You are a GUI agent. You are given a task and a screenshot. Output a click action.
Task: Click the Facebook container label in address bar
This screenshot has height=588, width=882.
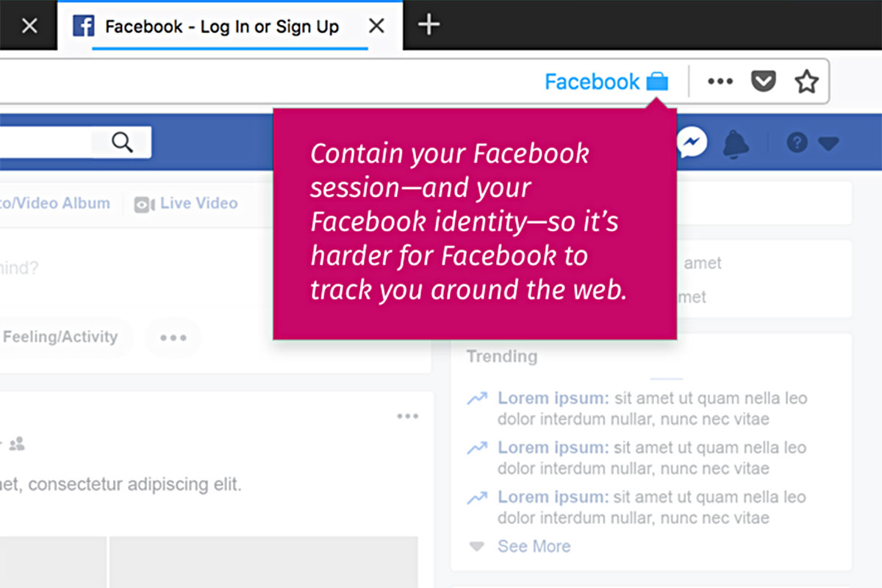click(x=592, y=82)
